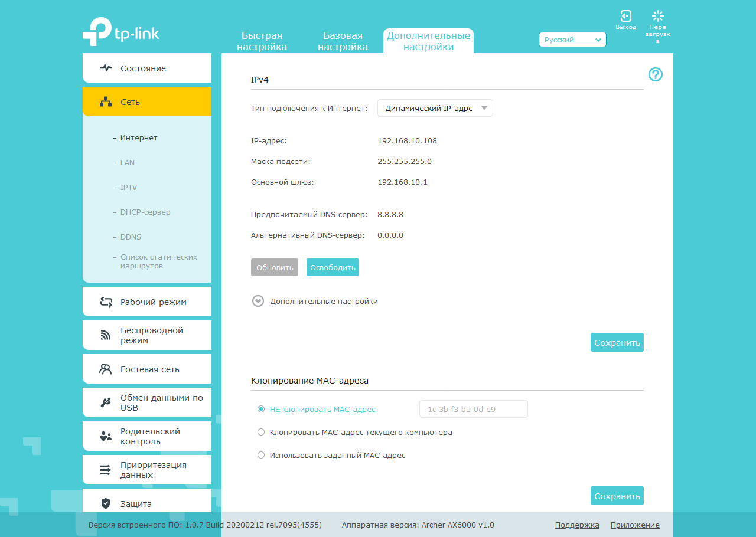
Task: Open the DHCP-сервер submenu item
Action: (x=145, y=212)
